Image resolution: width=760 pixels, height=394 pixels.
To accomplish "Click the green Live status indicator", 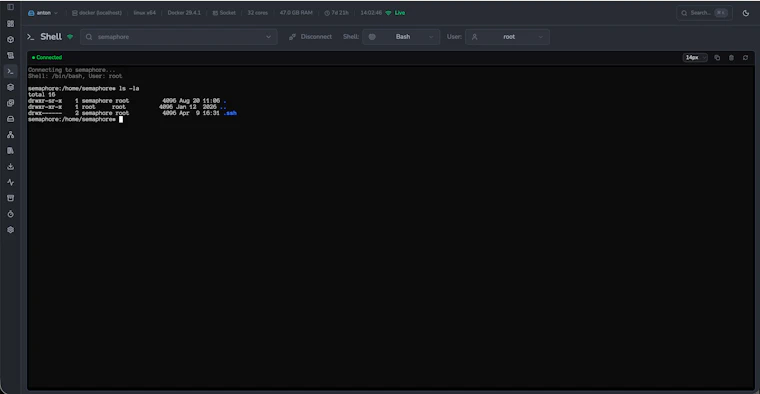I will coord(395,13).
